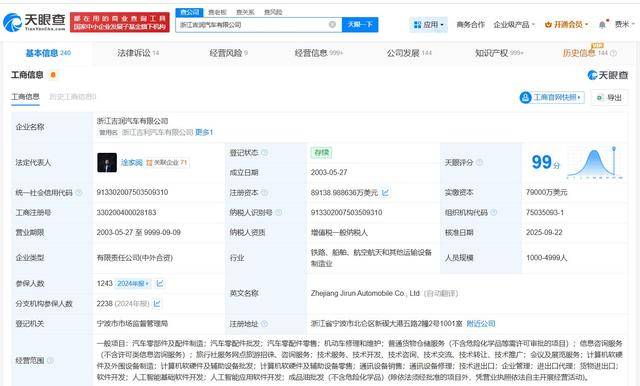Select the 查老板 search tab

click(217, 12)
